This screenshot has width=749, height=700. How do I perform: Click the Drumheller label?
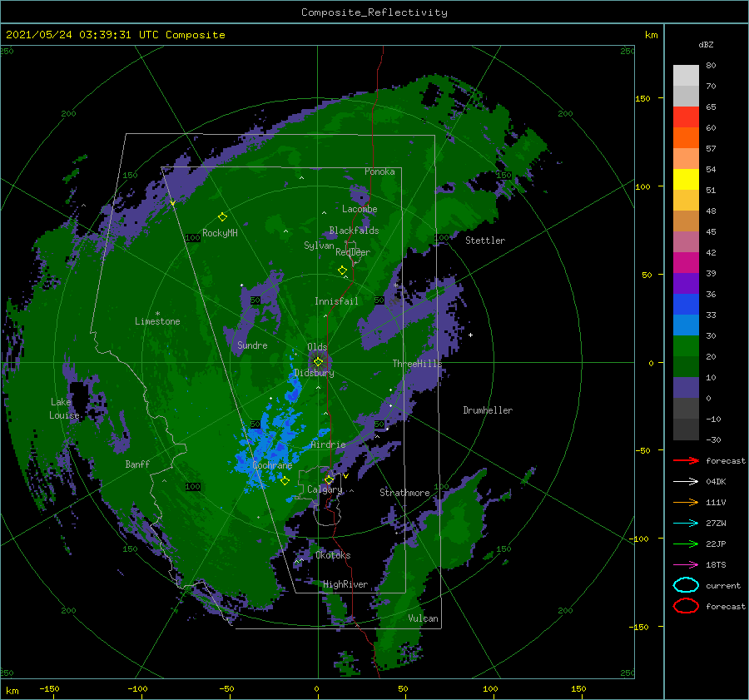(488, 410)
